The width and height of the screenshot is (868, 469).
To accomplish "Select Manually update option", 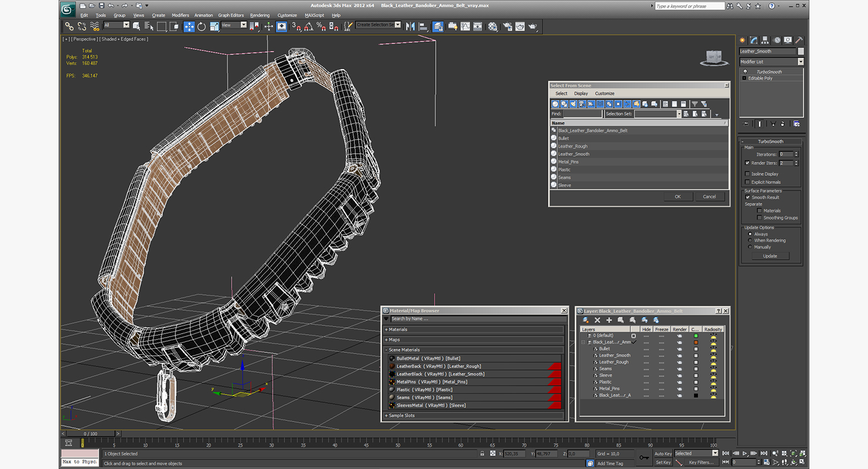I will click(750, 247).
